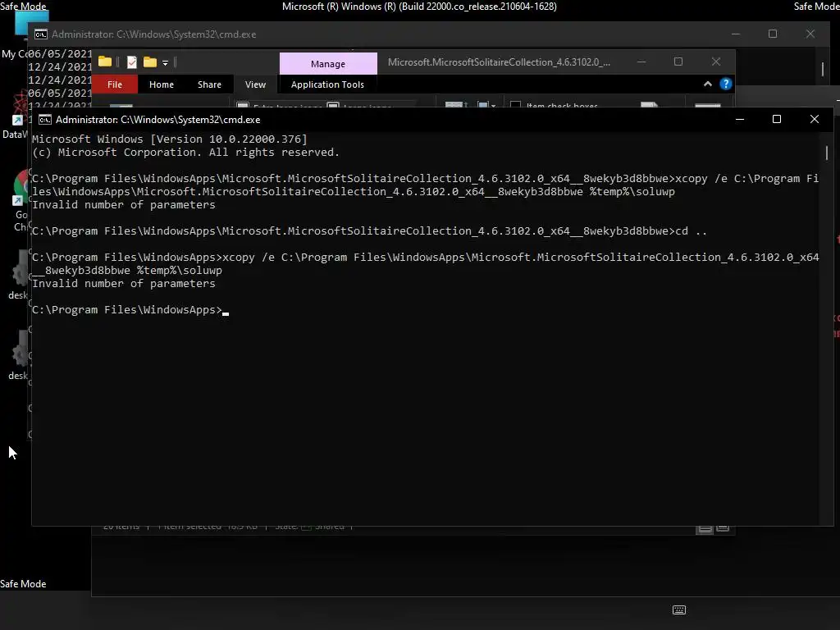Click the front cmd window vertical scrollbar thumb
Screen dimensions: 840x630
[826, 153]
